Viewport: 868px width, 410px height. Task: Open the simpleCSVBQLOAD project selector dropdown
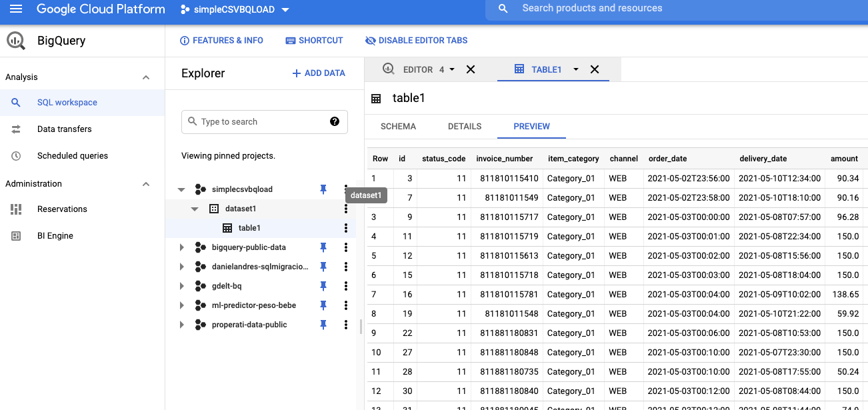click(x=235, y=10)
